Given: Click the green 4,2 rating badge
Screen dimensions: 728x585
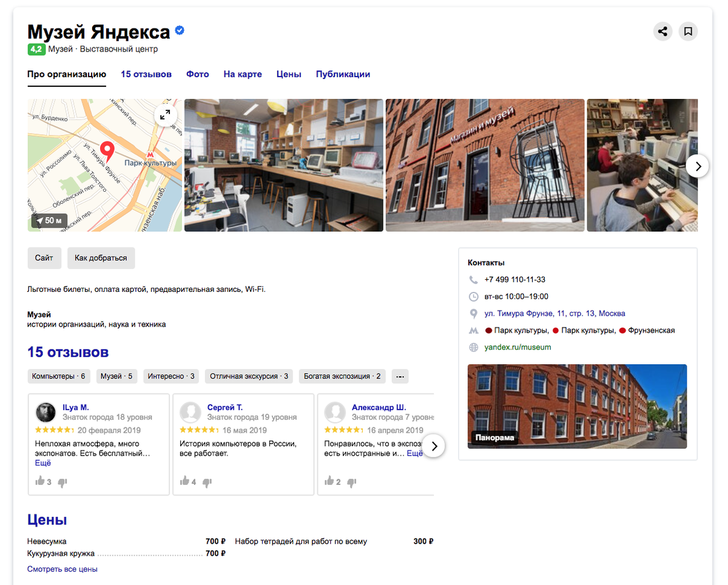Looking at the screenshot, I should (x=36, y=49).
